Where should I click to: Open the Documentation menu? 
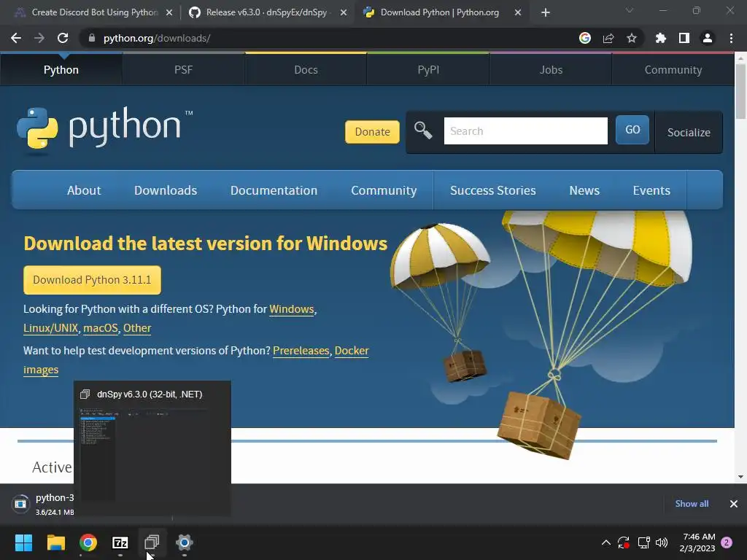click(x=274, y=190)
